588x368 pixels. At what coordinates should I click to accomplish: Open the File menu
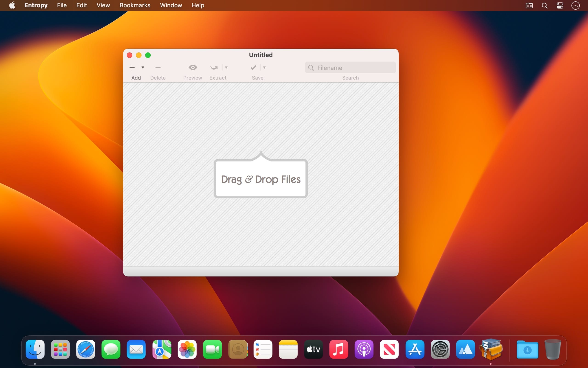62,5
